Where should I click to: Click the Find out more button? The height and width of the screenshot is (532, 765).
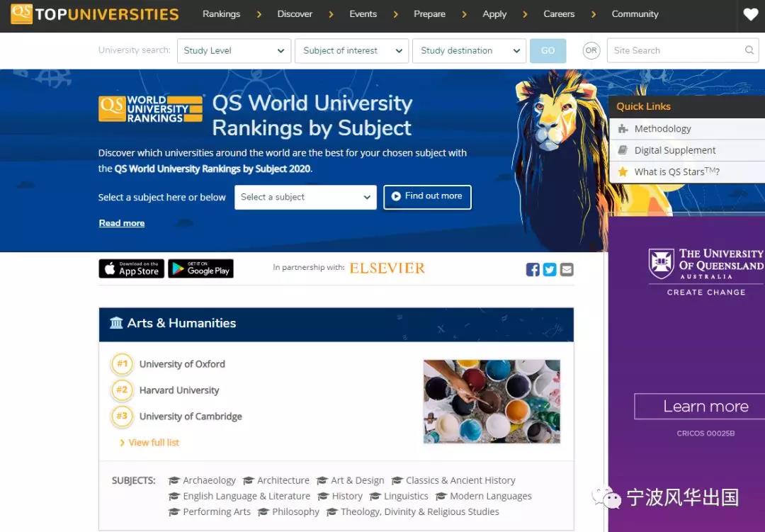click(427, 197)
